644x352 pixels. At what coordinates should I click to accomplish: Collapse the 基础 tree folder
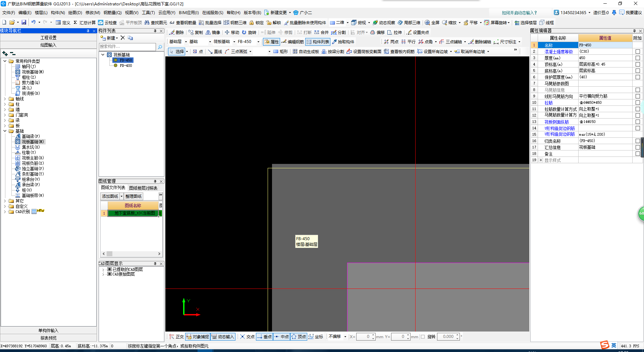[5, 131]
